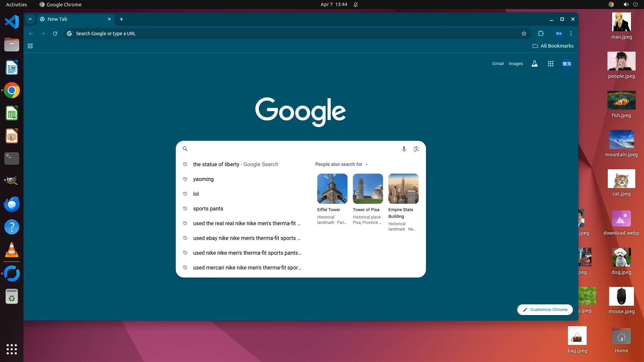Collapse the People also search for section

(x=367, y=165)
